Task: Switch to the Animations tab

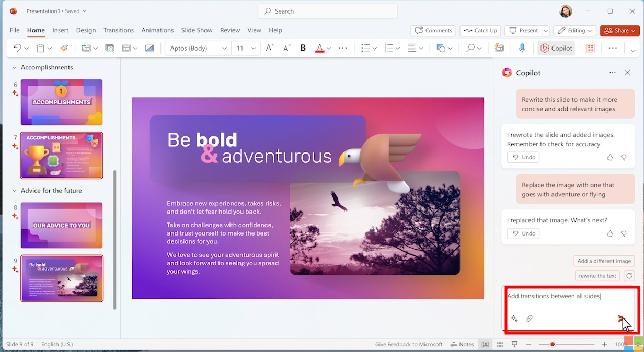Action: click(157, 30)
